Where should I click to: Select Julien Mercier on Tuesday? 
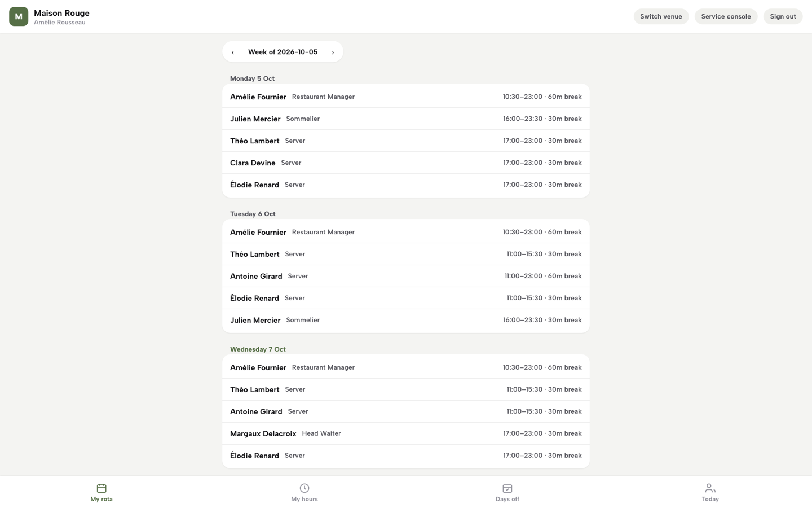406,320
